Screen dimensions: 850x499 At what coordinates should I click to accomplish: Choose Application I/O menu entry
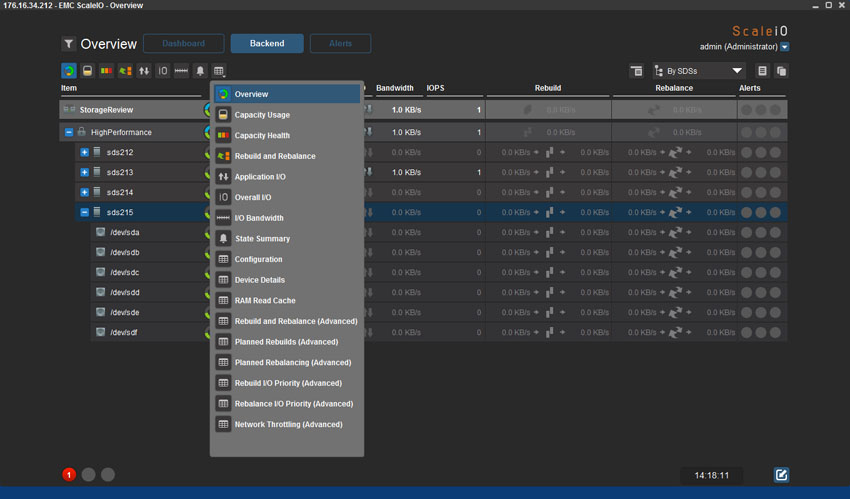287,177
